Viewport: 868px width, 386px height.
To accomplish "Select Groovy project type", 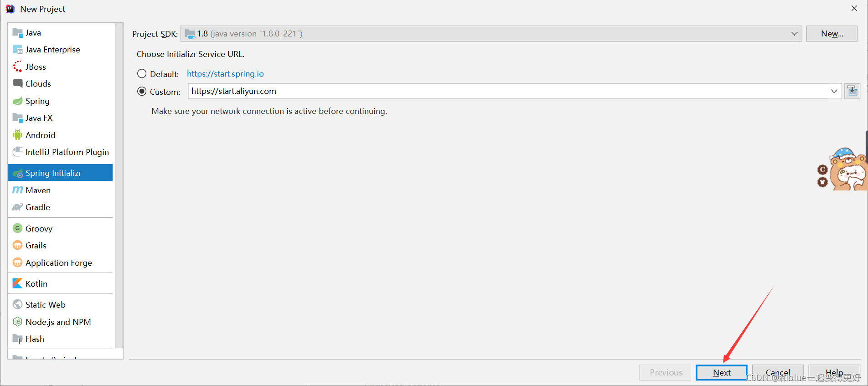I will 60,228.
